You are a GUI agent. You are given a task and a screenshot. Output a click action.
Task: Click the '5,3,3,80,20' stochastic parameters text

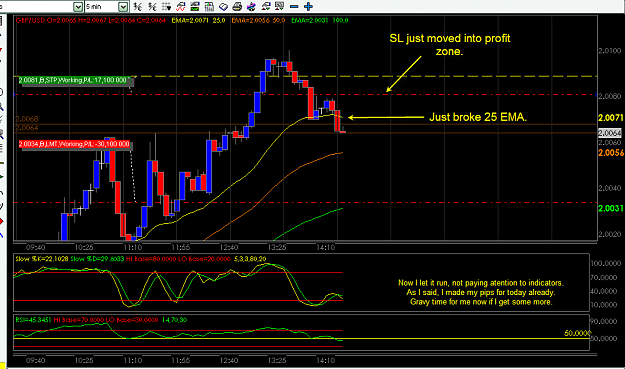click(250, 259)
